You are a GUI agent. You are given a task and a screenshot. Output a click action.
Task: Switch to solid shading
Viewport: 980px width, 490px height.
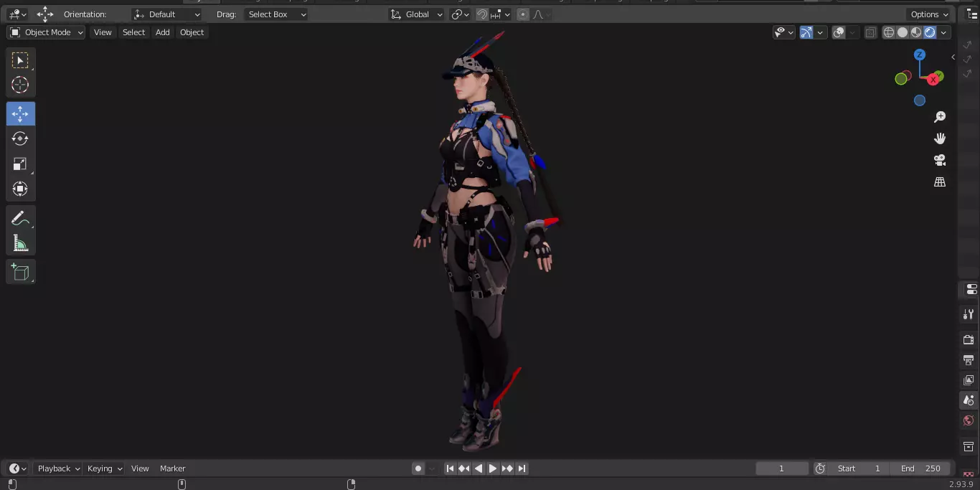903,32
